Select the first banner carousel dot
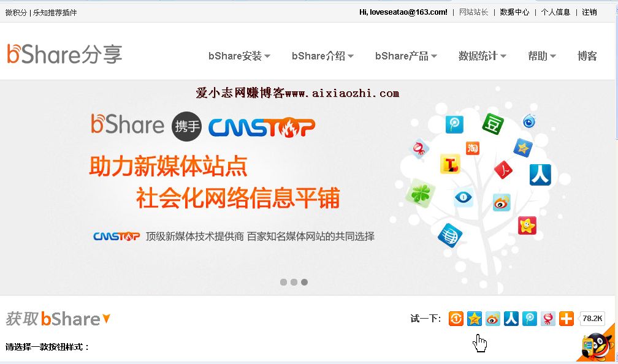The image size is (618, 364). coord(283,282)
